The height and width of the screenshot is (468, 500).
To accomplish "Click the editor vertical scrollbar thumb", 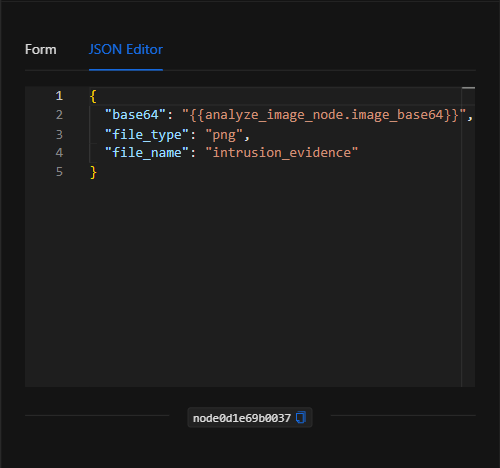I will [468, 88].
